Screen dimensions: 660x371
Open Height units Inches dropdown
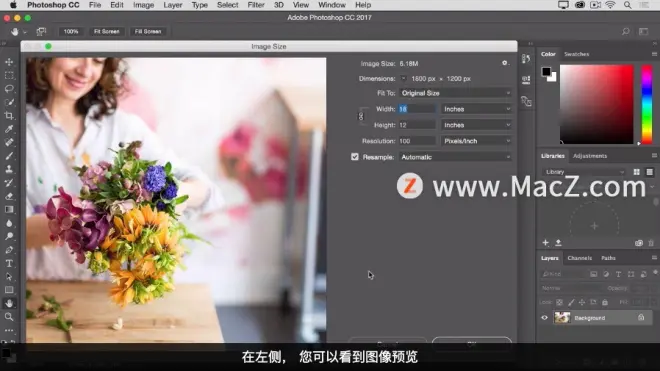coord(476,125)
